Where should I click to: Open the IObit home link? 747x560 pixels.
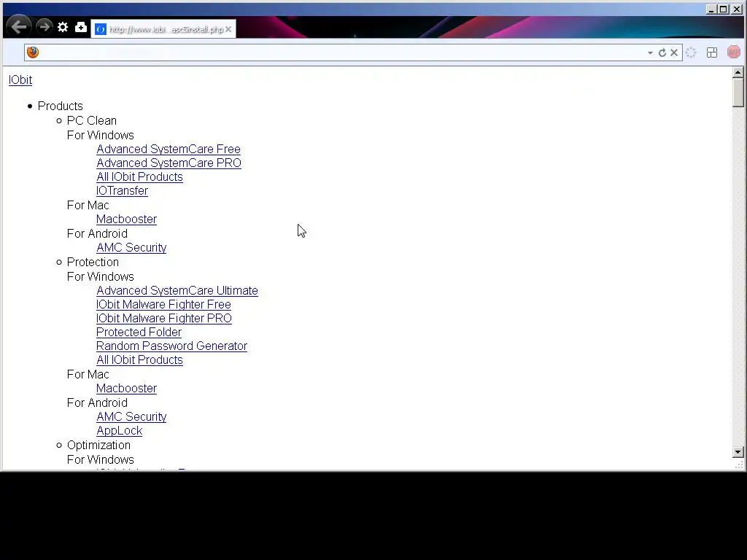click(20, 80)
